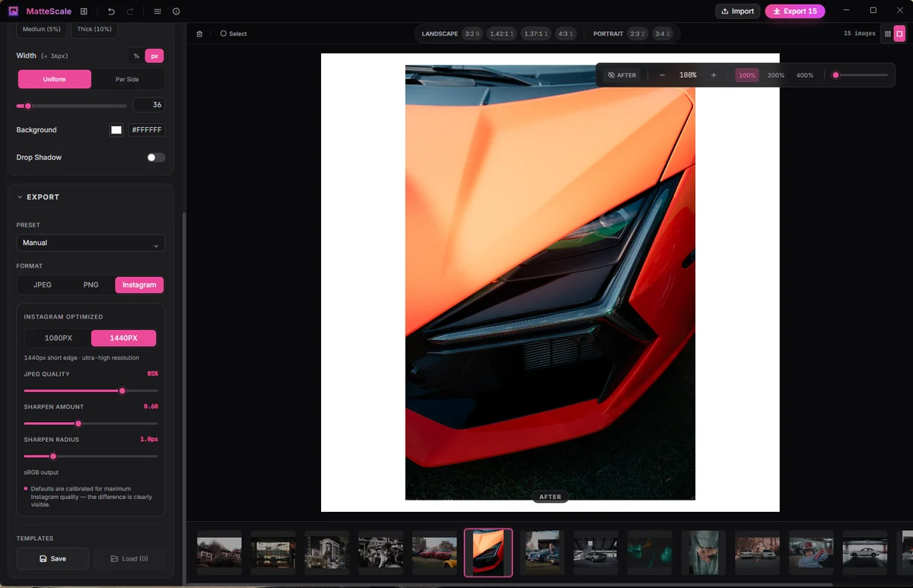Choose Per Side border mode
The height and width of the screenshot is (588, 913).
click(x=127, y=79)
